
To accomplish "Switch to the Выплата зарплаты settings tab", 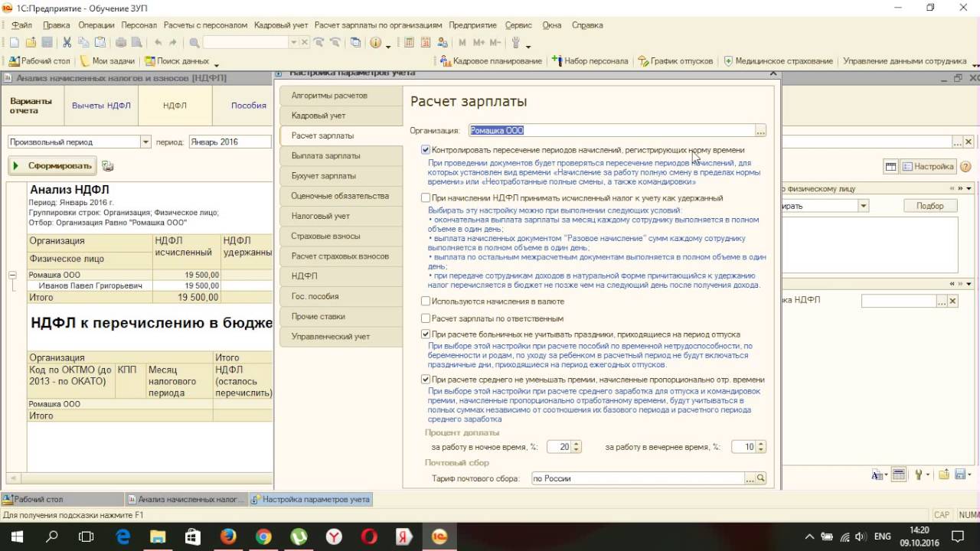I will click(x=341, y=156).
